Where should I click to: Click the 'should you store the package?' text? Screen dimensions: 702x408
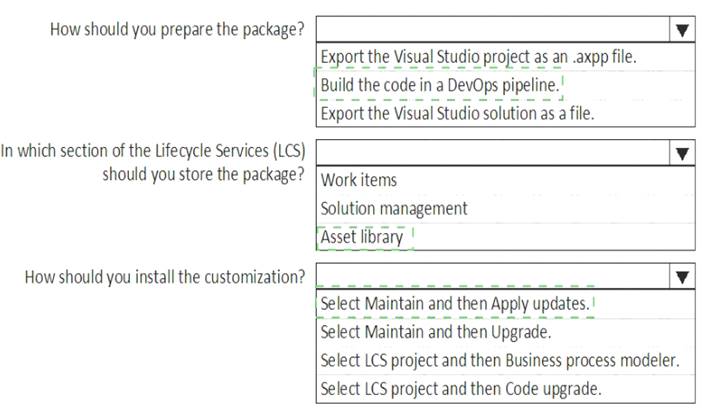click(203, 174)
